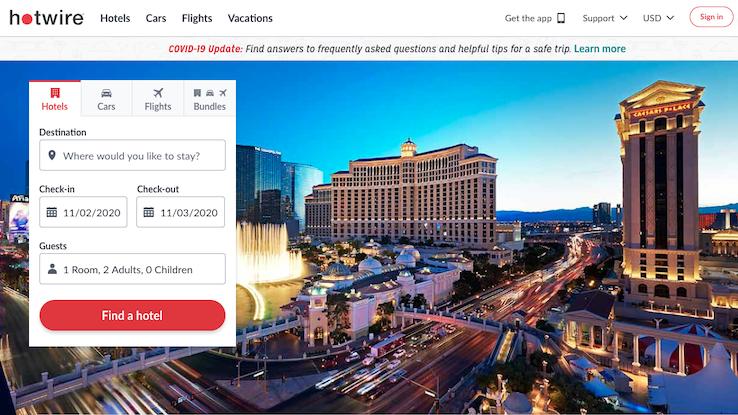Screen dimensions: 738x415
Task: Open the USD currency dropdown
Action: coord(658,18)
